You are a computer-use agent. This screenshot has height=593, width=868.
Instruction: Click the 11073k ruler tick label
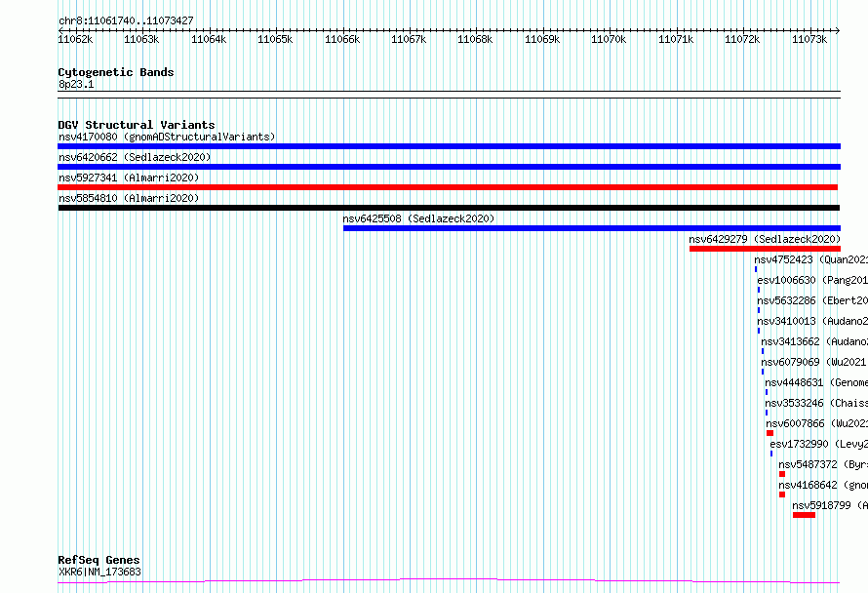pyautogui.click(x=809, y=39)
